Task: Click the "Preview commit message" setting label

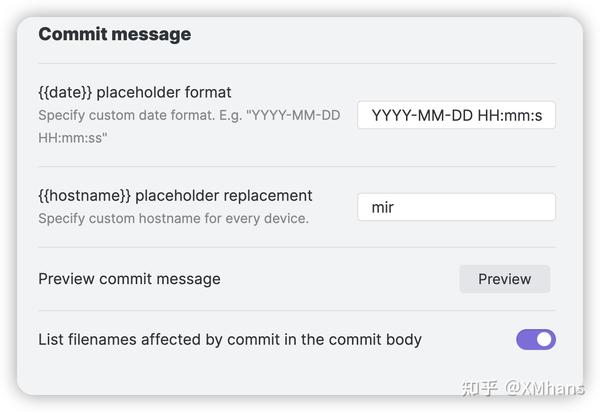Action: [129, 279]
